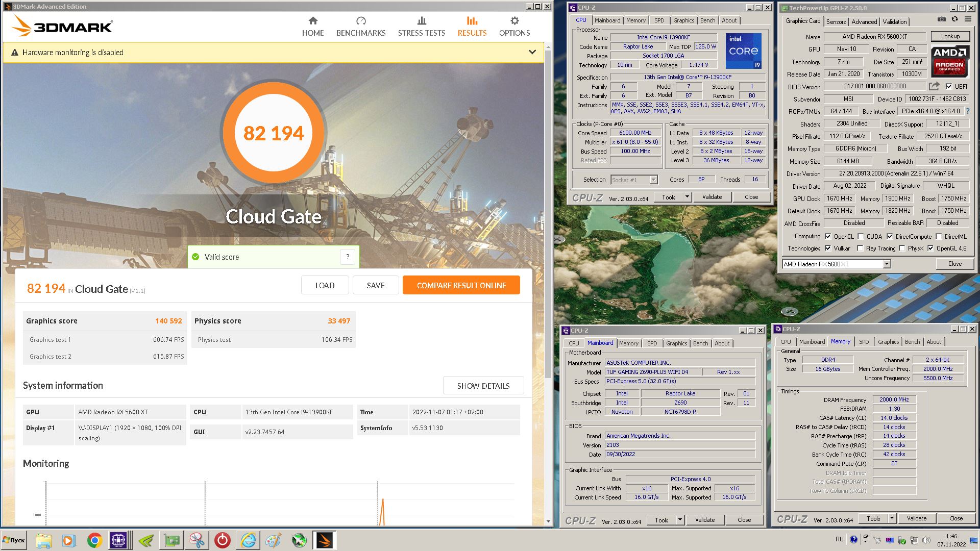This screenshot has height=551, width=980.
Task: Expand the hardware monitoring disabled banner
Action: [x=532, y=52]
